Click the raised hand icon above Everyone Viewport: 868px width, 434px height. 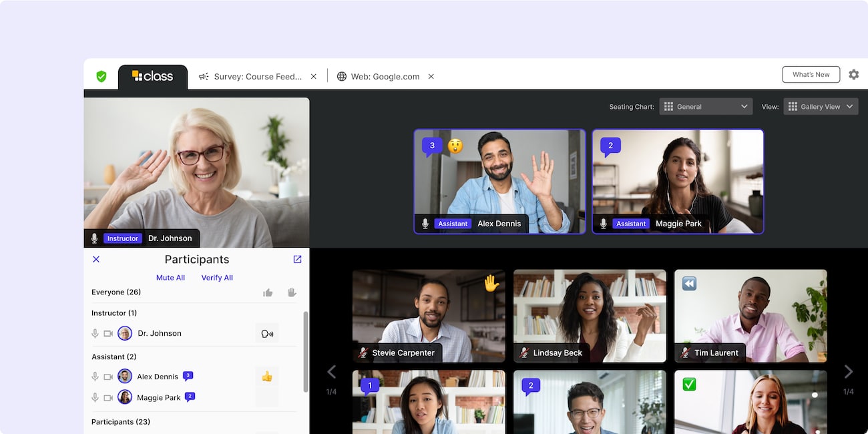click(x=291, y=292)
